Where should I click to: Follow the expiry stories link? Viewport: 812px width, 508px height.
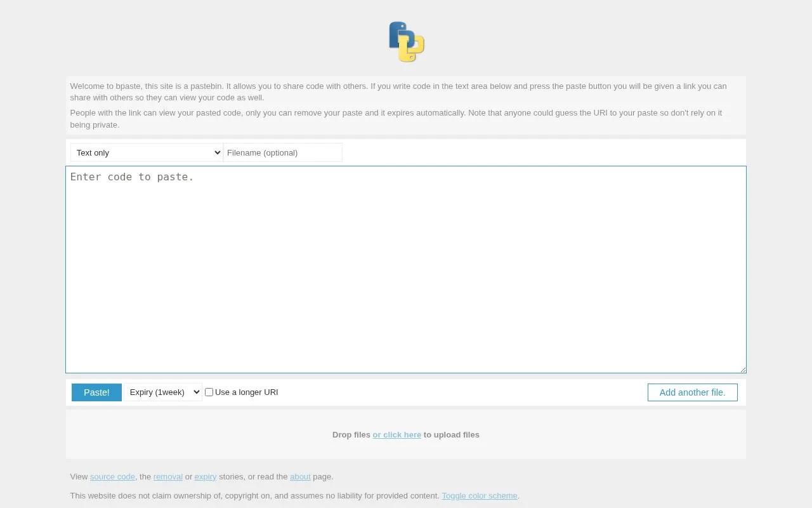(206, 477)
